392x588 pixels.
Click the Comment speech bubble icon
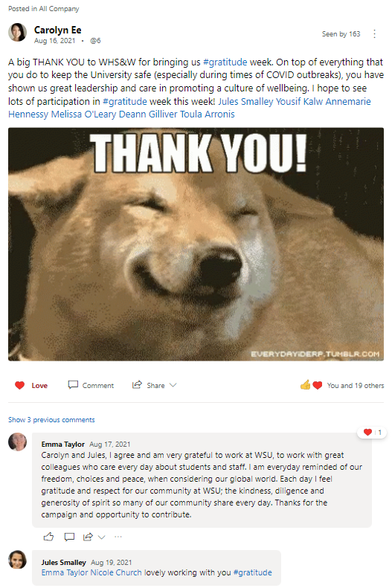coord(73,385)
